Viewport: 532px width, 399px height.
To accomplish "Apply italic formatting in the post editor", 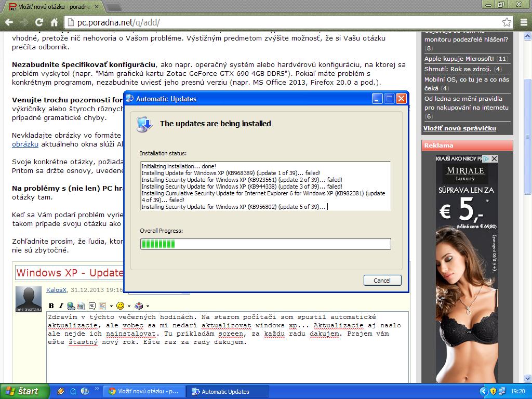I will point(61,305).
